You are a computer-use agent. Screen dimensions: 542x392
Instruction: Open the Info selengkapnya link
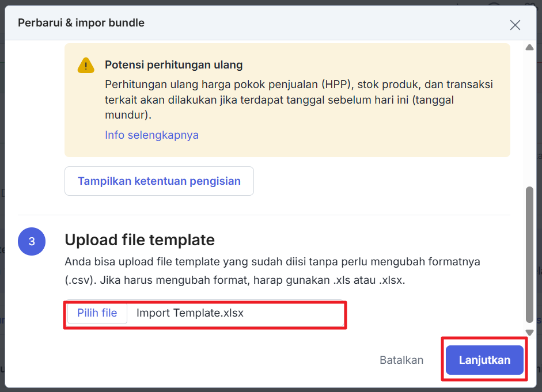coord(151,135)
